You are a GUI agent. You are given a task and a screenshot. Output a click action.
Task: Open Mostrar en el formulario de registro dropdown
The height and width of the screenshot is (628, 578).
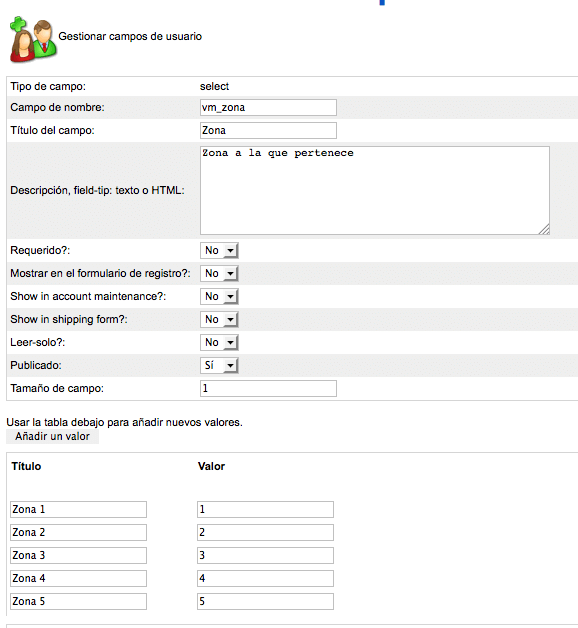pos(219,274)
